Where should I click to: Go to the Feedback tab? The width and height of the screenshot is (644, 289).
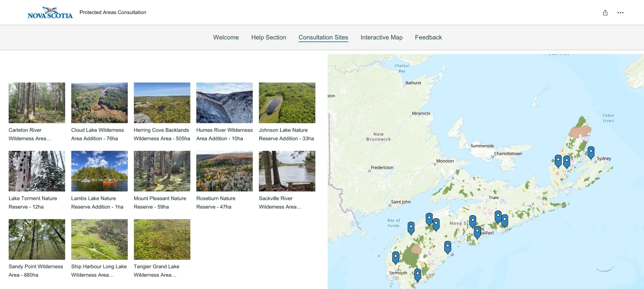point(428,37)
